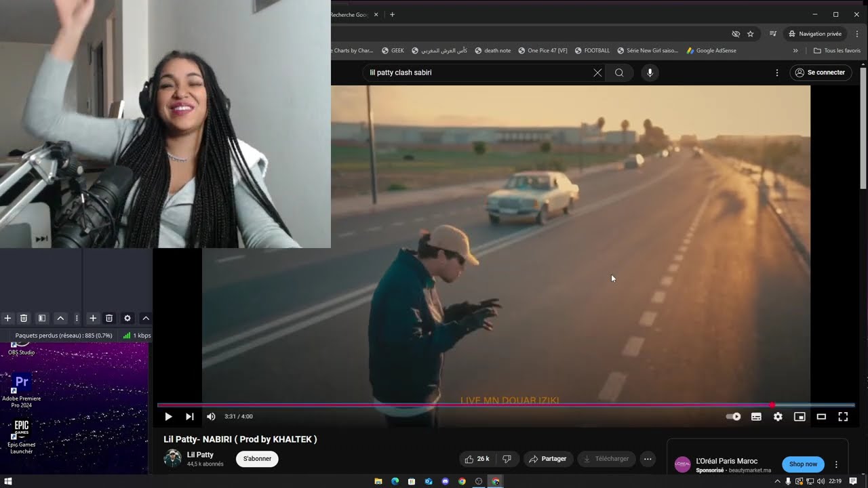Open the Windows notification center
This screenshot has height=488, width=868.
click(853, 481)
